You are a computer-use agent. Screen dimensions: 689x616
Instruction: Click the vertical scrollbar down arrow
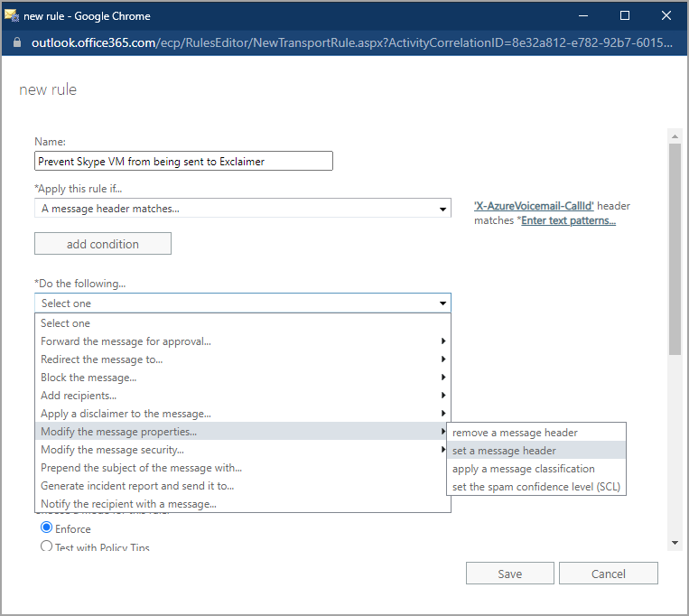click(675, 543)
